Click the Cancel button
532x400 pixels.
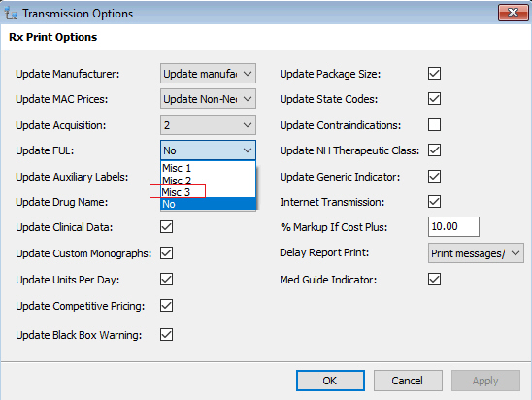click(408, 381)
